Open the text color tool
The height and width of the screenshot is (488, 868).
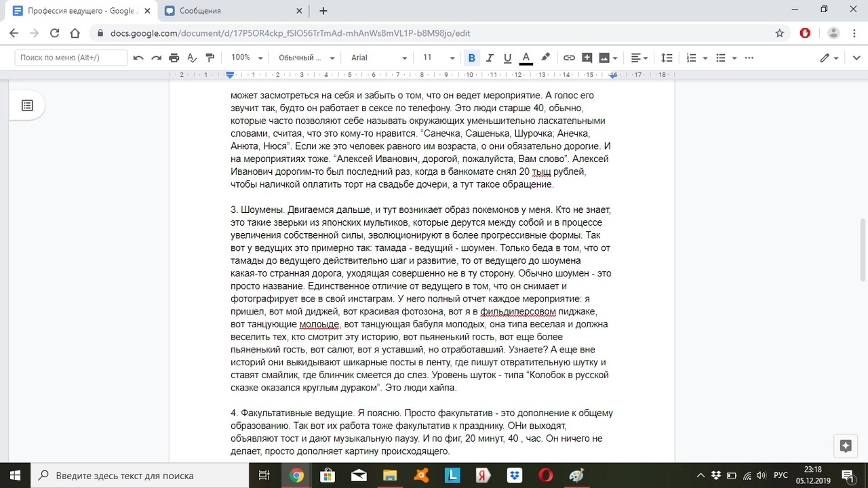point(526,58)
